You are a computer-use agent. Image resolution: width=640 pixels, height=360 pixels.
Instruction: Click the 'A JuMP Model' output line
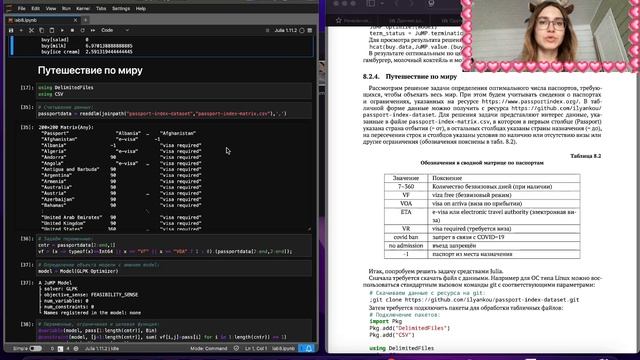tap(55, 282)
